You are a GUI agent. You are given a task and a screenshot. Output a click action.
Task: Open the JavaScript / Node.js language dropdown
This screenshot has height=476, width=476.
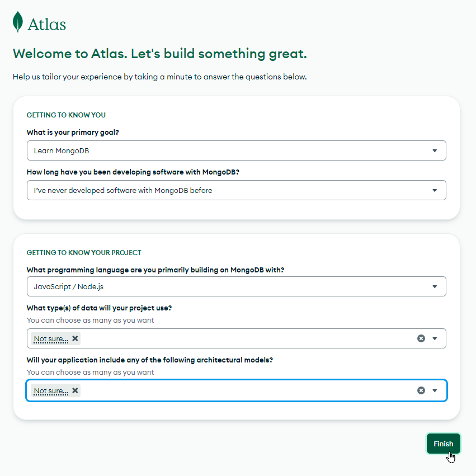(237, 286)
